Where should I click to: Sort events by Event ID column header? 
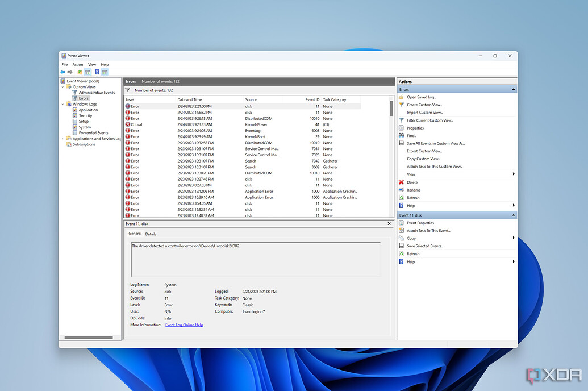point(312,99)
